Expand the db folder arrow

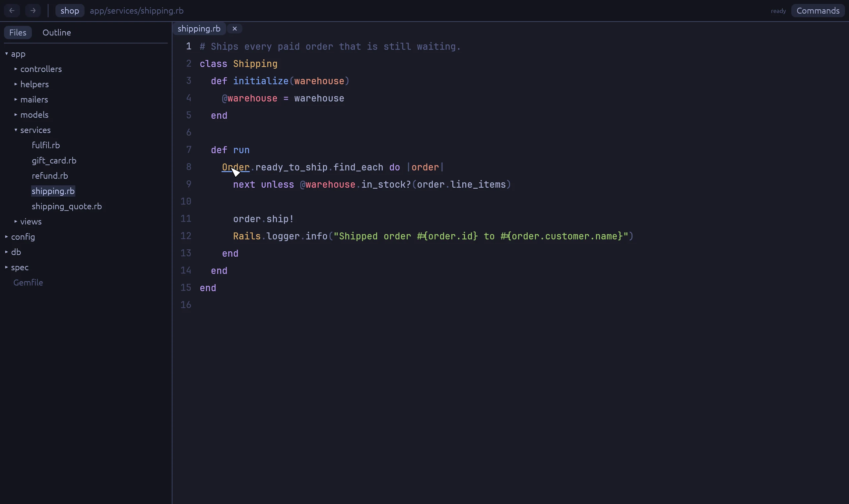[6, 252]
